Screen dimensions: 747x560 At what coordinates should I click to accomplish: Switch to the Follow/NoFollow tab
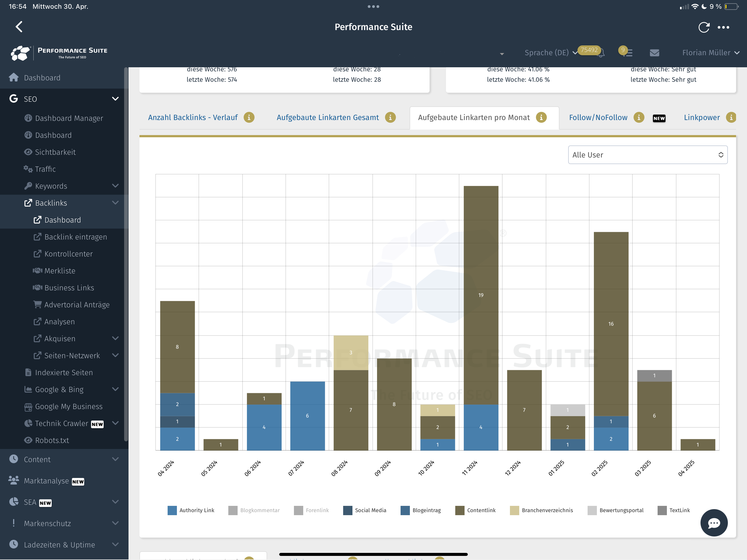[598, 117]
